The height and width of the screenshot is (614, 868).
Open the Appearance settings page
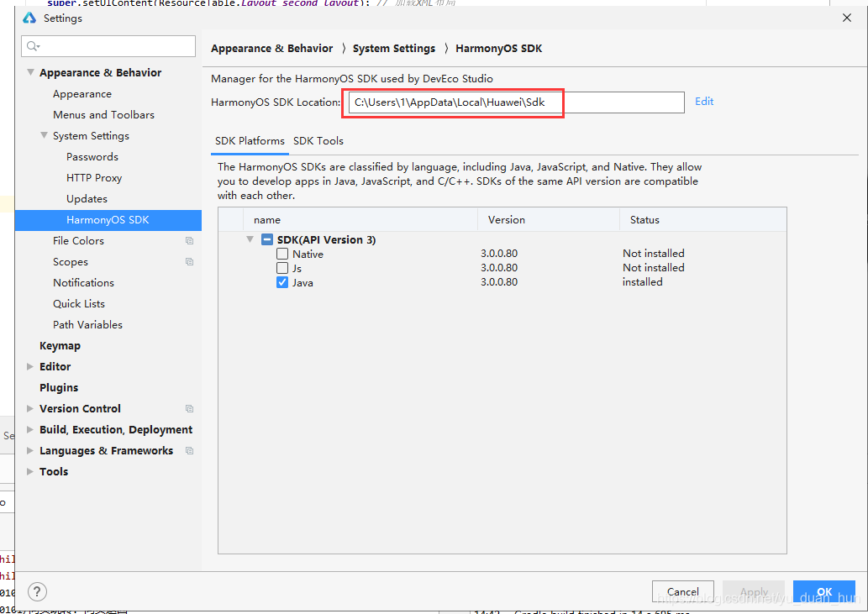(x=82, y=94)
